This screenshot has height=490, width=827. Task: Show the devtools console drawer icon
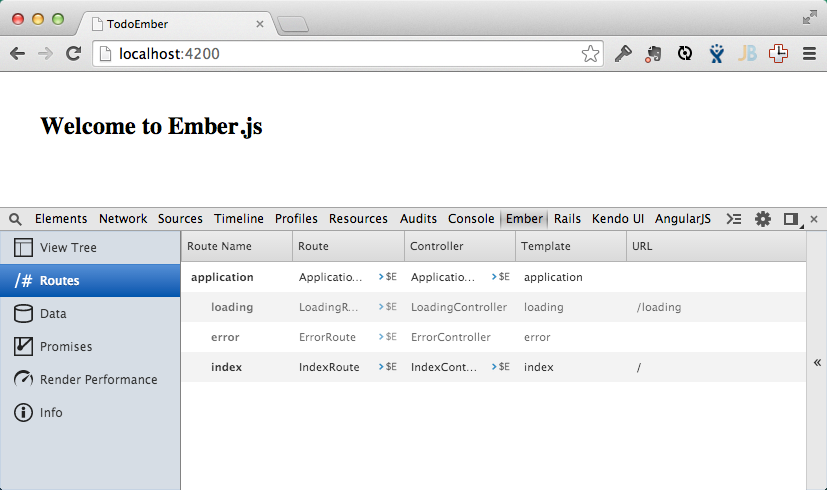point(734,219)
